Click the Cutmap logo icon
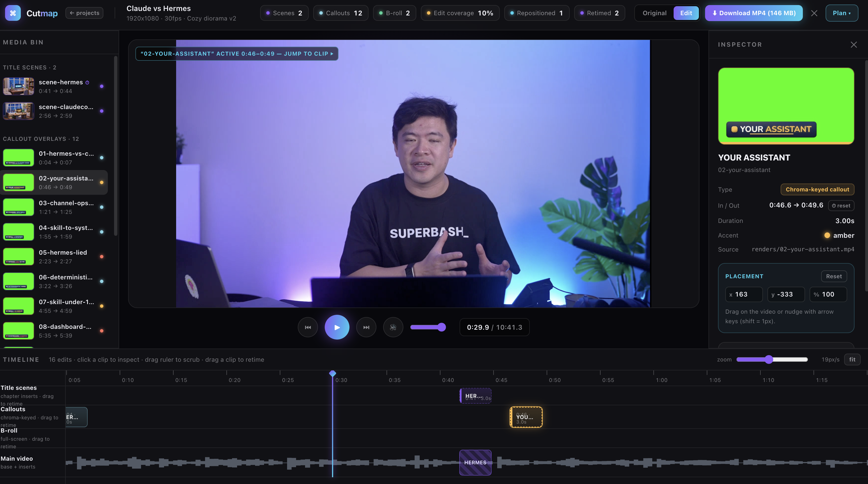 [x=13, y=13]
